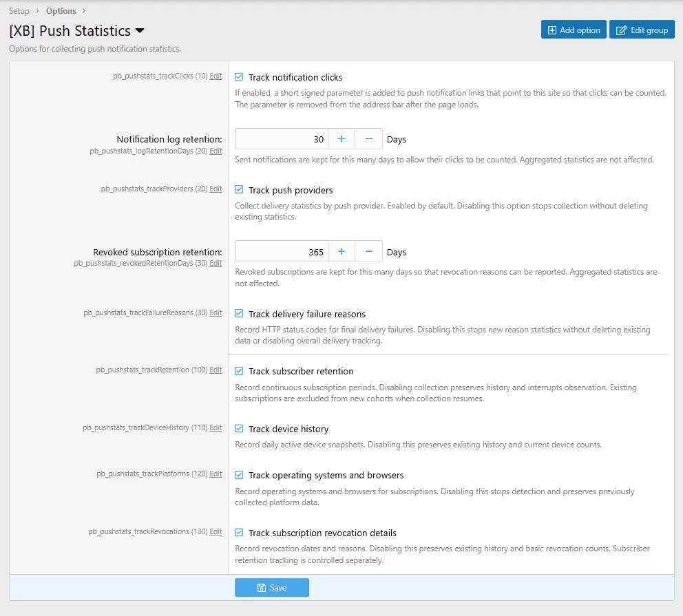Edit pb_pushstats_trackDeviceHistory option
The image size is (683, 616).
[216, 427]
